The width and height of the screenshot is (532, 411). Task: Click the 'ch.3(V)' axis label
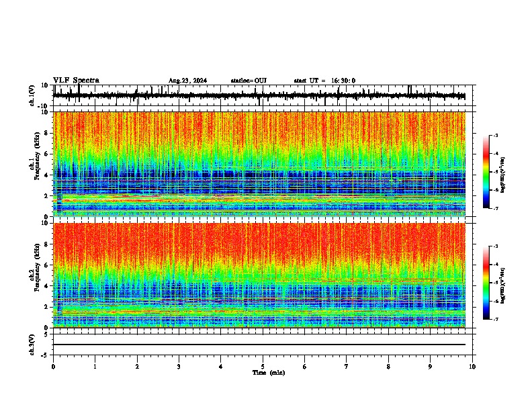(x=32, y=345)
